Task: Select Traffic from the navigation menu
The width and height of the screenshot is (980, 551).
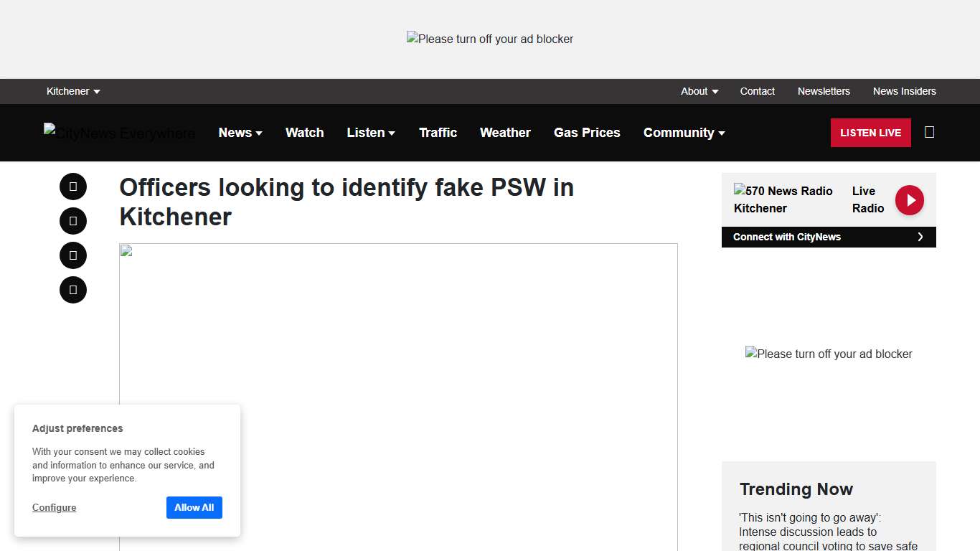Action: tap(438, 132)
